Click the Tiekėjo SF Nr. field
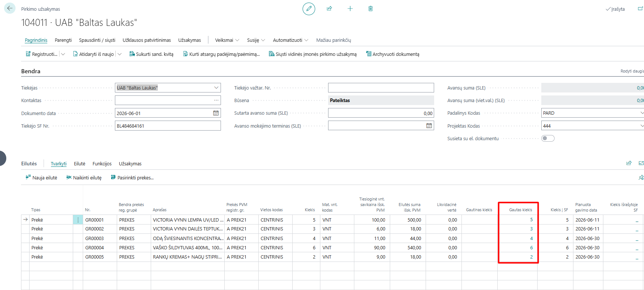This screenshot has height=290, width=644. tap(168, 126)
